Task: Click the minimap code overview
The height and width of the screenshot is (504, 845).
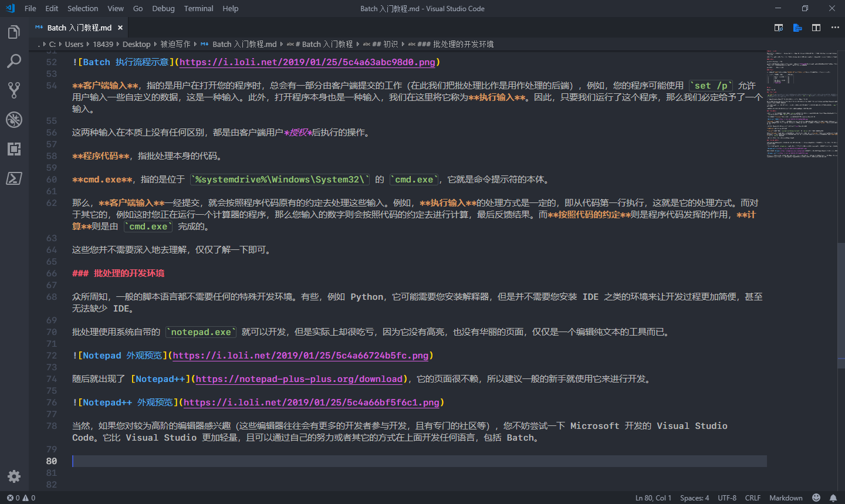Action: point(802,104)
